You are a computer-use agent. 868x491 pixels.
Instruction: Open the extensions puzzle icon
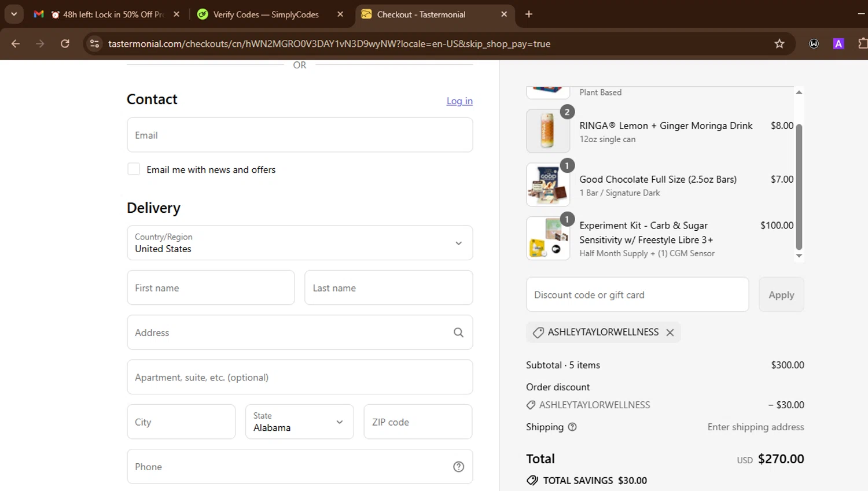click(x=862, y=43)
